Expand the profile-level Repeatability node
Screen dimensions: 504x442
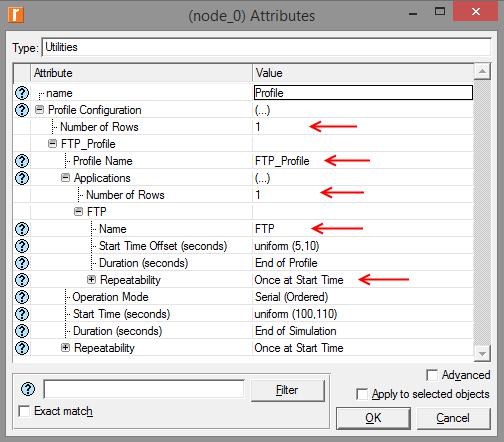(x=65, y=348)
